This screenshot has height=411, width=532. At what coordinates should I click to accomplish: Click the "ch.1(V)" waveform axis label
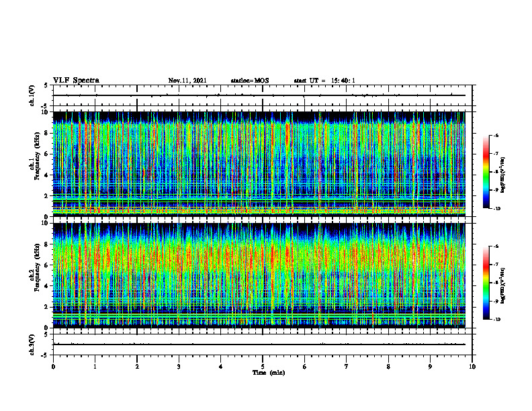point(32,95)
